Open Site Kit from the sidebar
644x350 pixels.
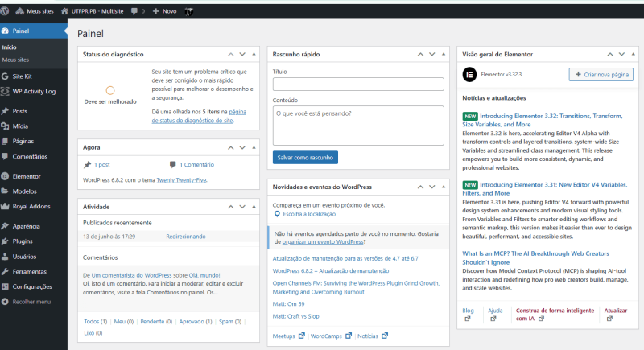point(21,76)
